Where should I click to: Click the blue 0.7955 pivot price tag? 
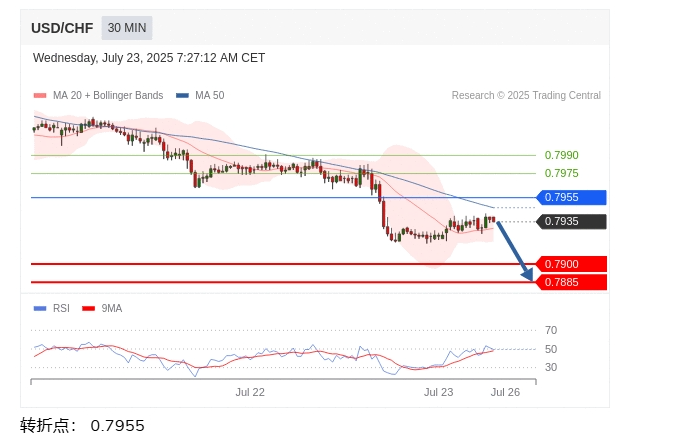click(571, 197)
